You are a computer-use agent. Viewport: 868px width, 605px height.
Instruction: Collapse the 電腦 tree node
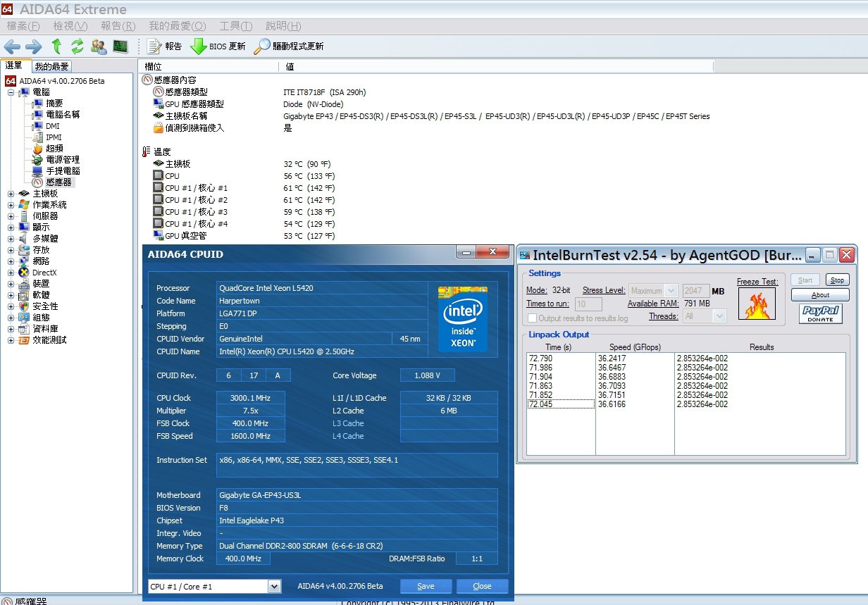point(11,92)
